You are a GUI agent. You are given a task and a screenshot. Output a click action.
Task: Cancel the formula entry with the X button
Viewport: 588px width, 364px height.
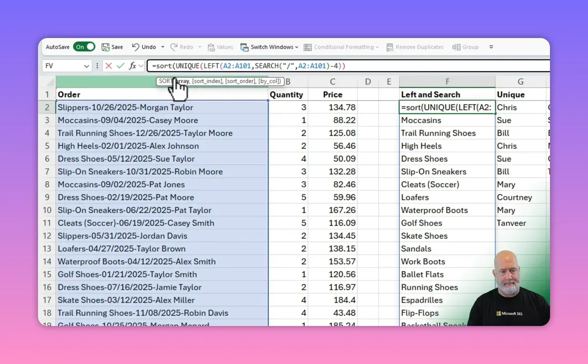(108, 66)
